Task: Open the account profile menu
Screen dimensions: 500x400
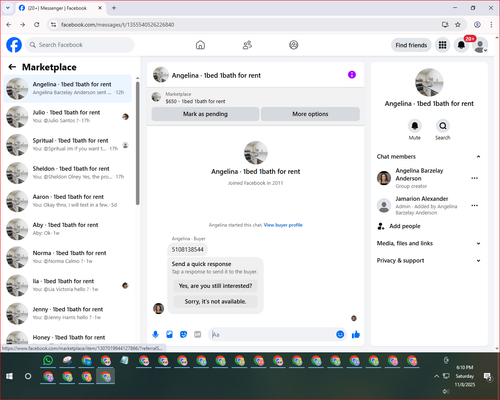Action: point(480,45)
